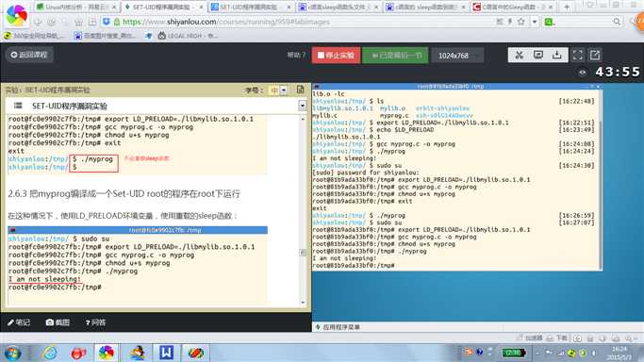Image resolution: width=644 pixels, height=362 pixels.
Task: Open the LEGAL HIGH bookmark
Action: (188, 36)
